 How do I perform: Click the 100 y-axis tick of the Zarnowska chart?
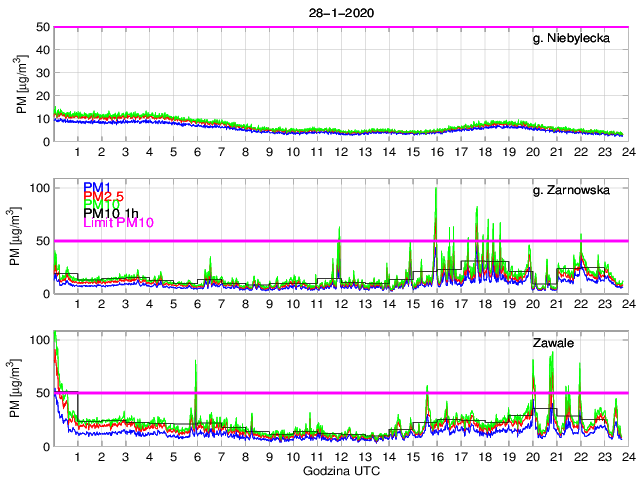[39, 188]
